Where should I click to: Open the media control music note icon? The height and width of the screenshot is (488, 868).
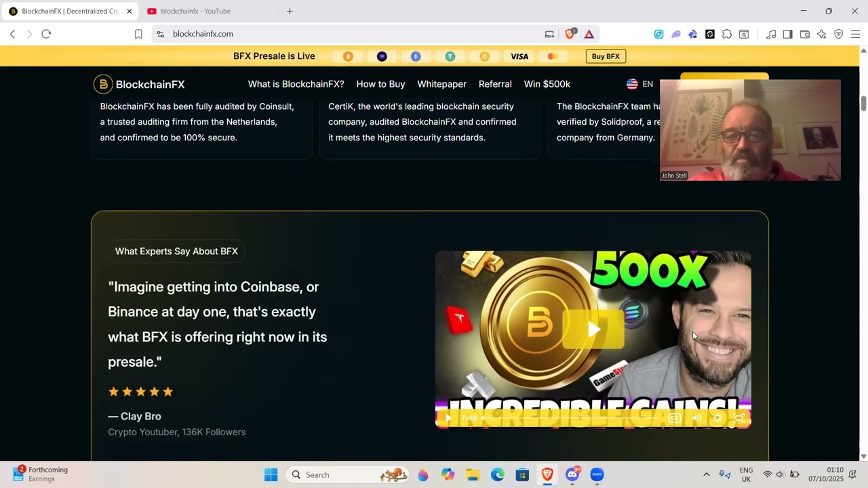pos(771,34)
